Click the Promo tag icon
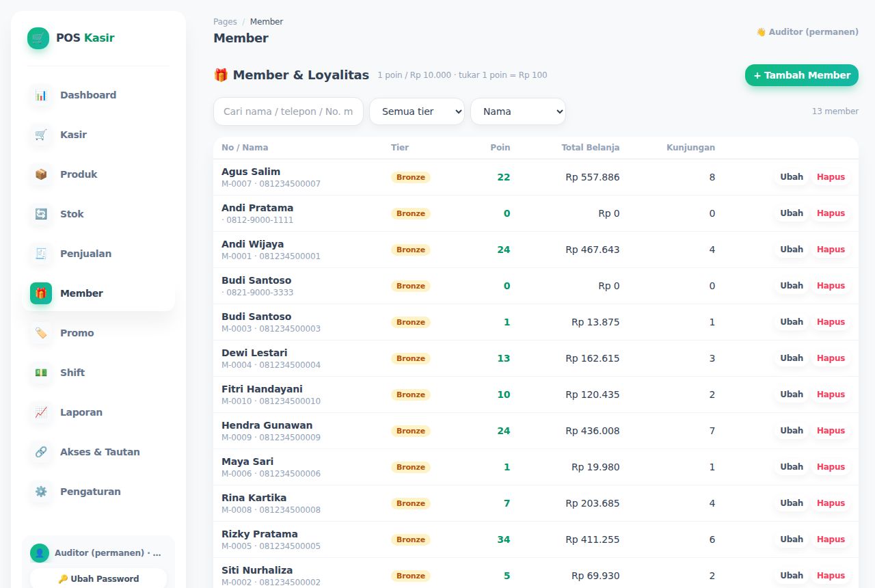The width and height of the screenshot is (875, 588). (x=41, y=333)
